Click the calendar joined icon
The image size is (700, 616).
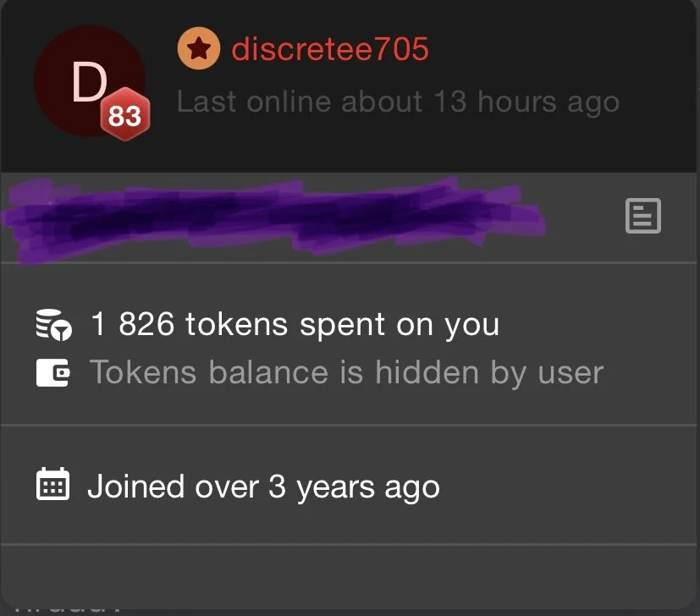52,484
